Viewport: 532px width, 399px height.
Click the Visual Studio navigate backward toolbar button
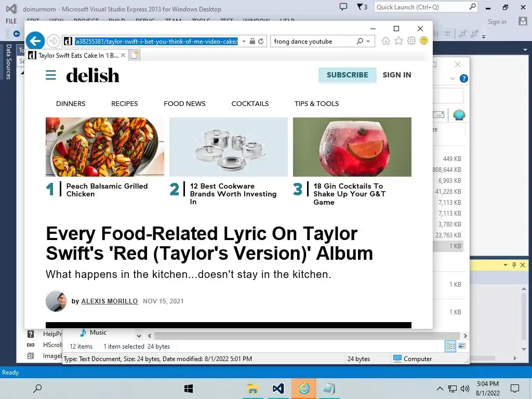click(16, 34)
